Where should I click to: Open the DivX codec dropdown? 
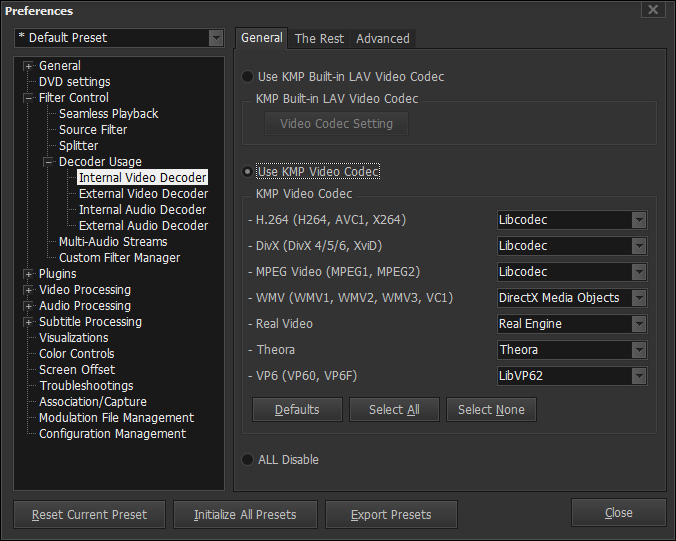point(572,246)
